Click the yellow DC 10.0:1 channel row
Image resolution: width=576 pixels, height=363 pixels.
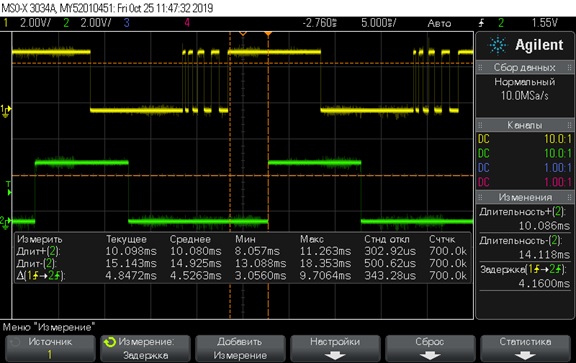[525, 139]
